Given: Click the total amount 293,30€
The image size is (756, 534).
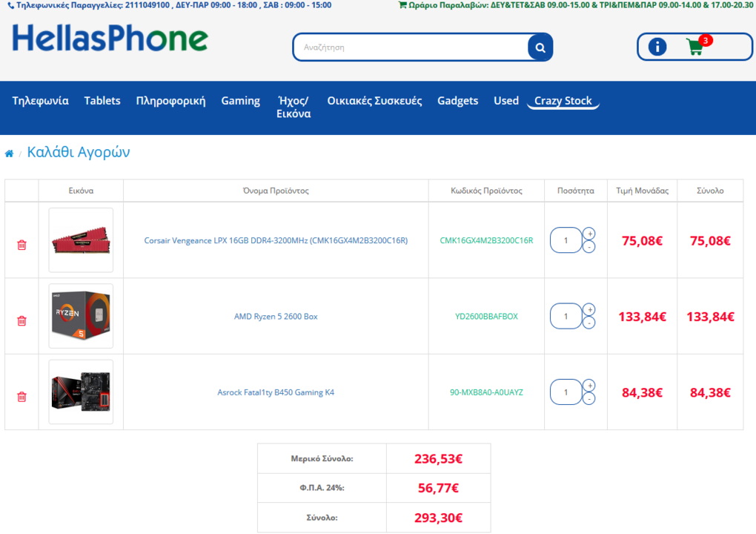Looking at the screenshot, I should [x=438, y=518].
